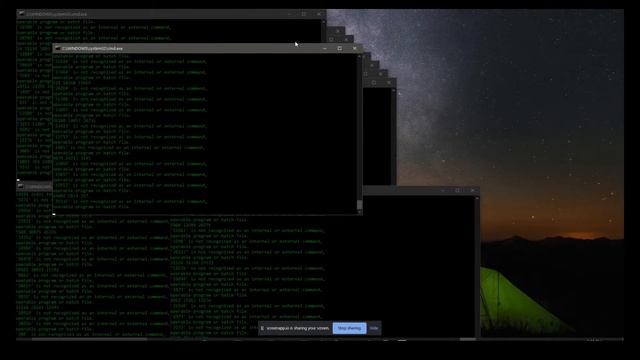Open the top-left back cmd window system icon
640x360 pixels.
[21, 14]
